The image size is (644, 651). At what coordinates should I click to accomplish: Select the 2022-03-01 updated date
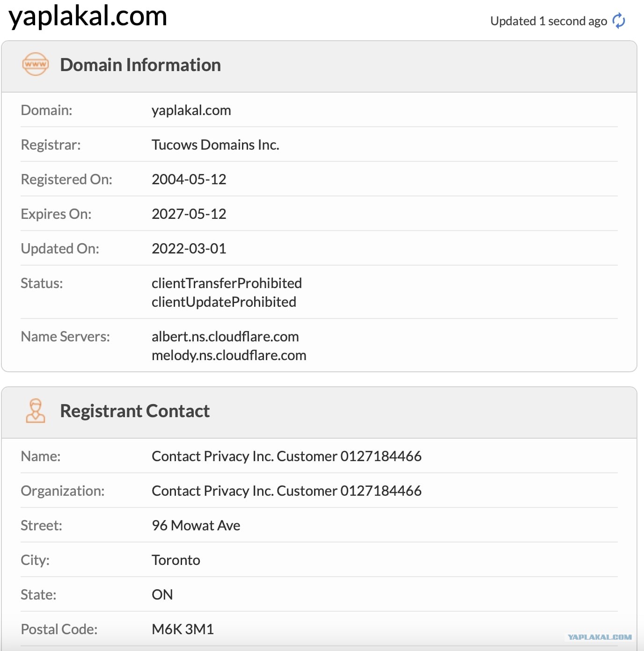tap(189, 248)
